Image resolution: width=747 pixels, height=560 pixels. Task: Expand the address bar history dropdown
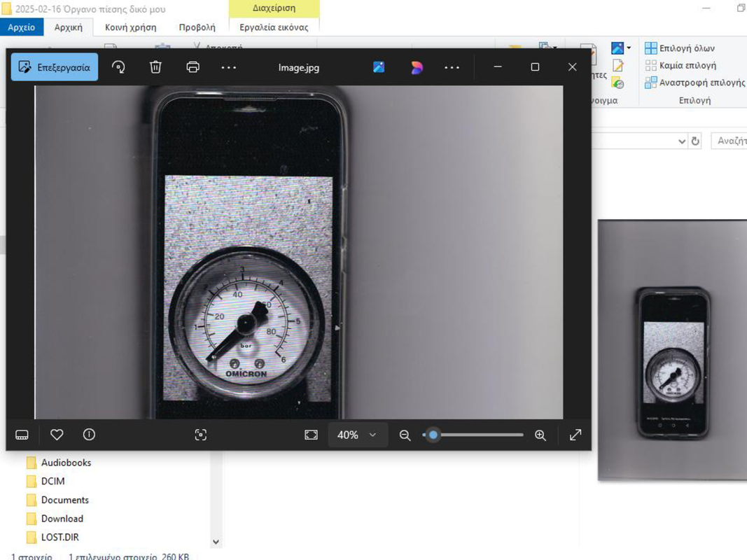[682, 141]
